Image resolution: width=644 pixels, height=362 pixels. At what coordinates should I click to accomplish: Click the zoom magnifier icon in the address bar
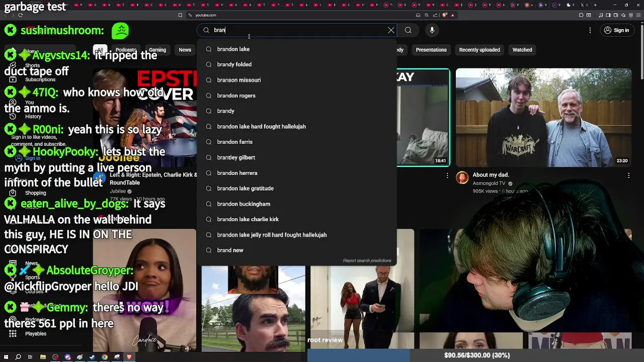tap(427, 15)
